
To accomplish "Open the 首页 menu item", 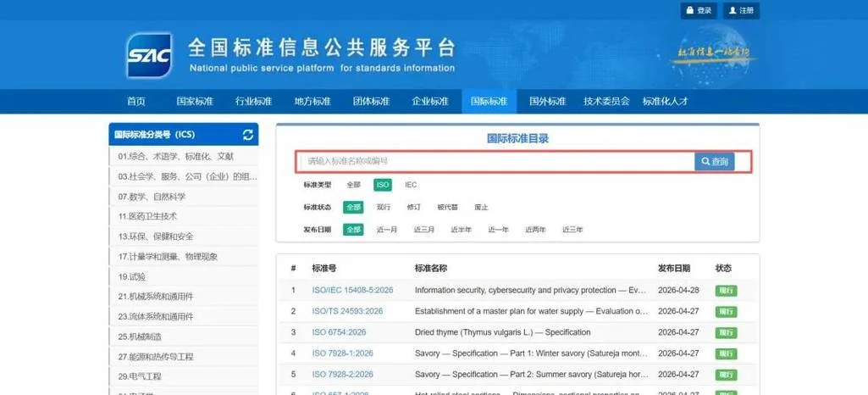I will (x=136, y=102).
